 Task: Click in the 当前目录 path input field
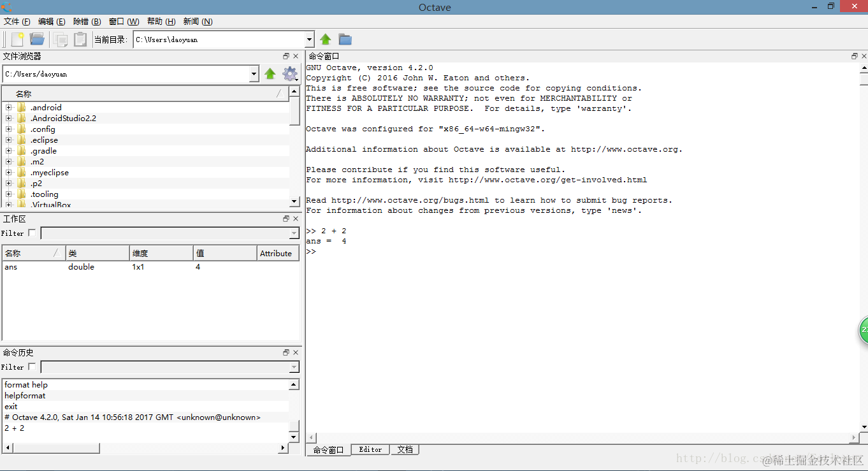219,40
